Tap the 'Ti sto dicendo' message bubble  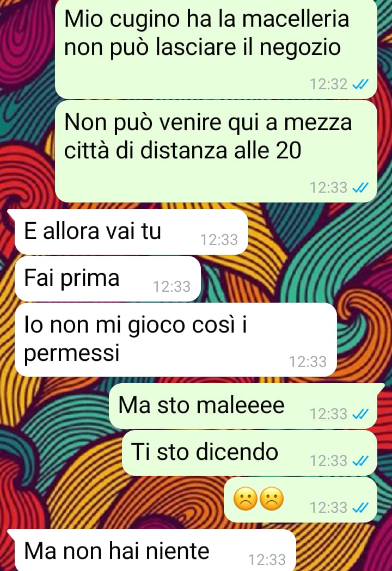(x=249, y=453)
